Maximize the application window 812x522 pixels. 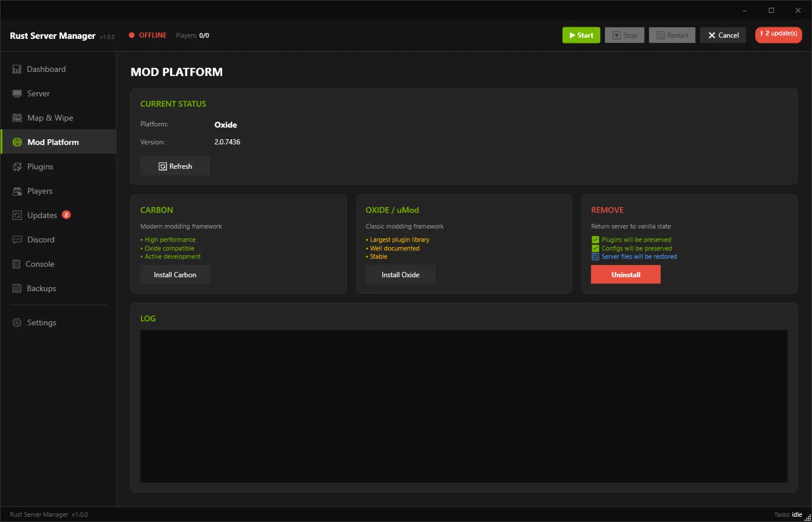[771, 10]
